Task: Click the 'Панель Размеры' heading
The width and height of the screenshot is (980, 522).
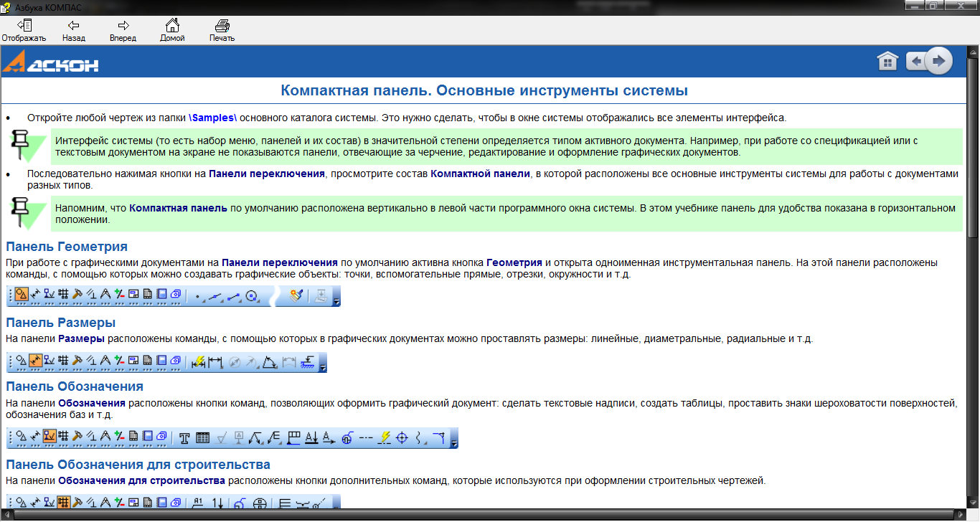Action: (61, 323)
